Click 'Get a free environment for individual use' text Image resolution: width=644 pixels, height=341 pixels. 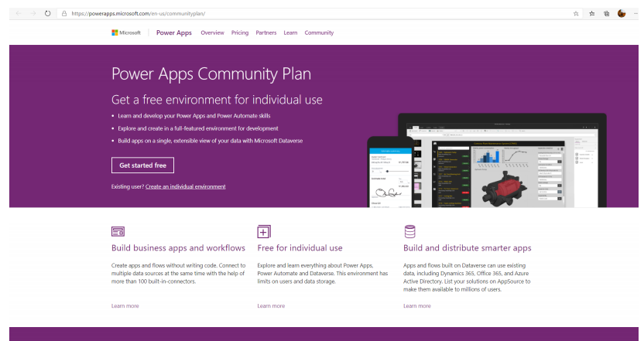(217, 100)
